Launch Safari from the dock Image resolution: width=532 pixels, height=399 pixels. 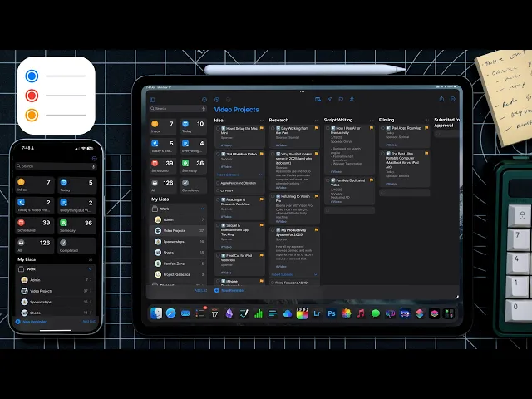click(170, 313)
